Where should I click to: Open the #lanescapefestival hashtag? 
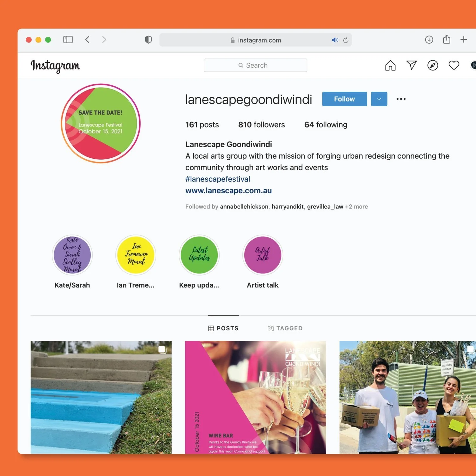218,179
